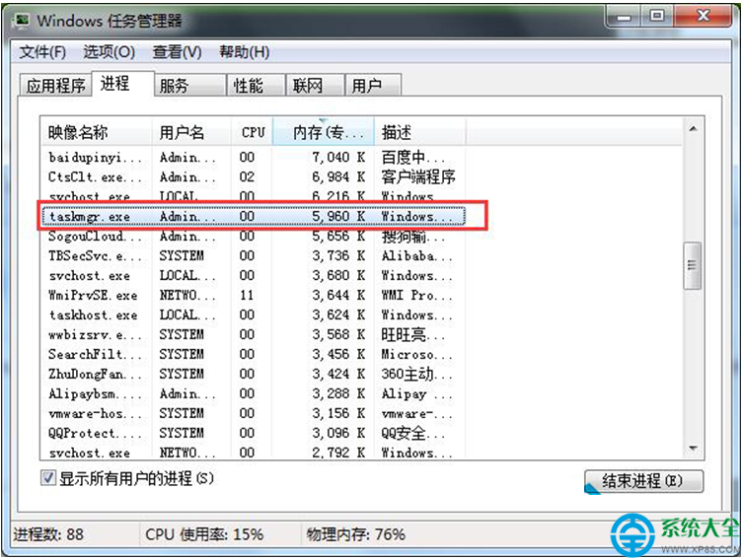Open the 帮助(H) menu
The height and width of the screenshot is (560, 743).
point(244,51)
